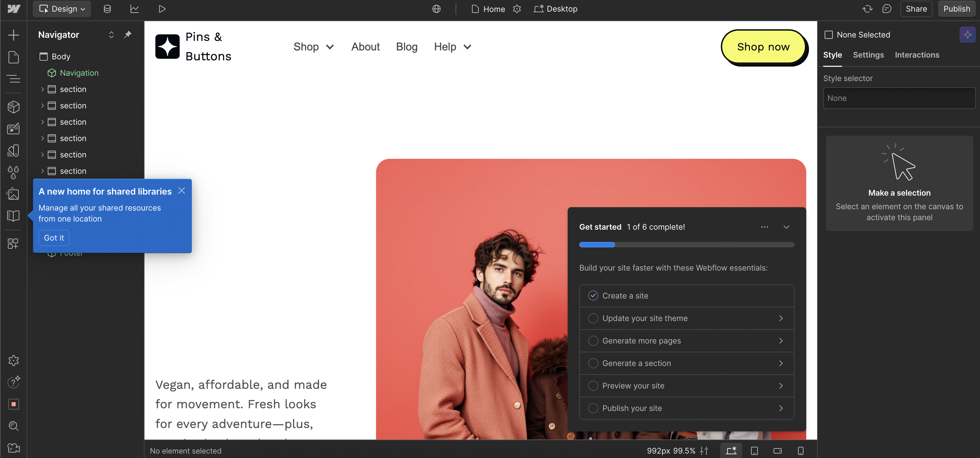Check the 'Publish your site' circle
This screenshot has height=458, width=980.
pyautogui.click(x=593, y=408)
